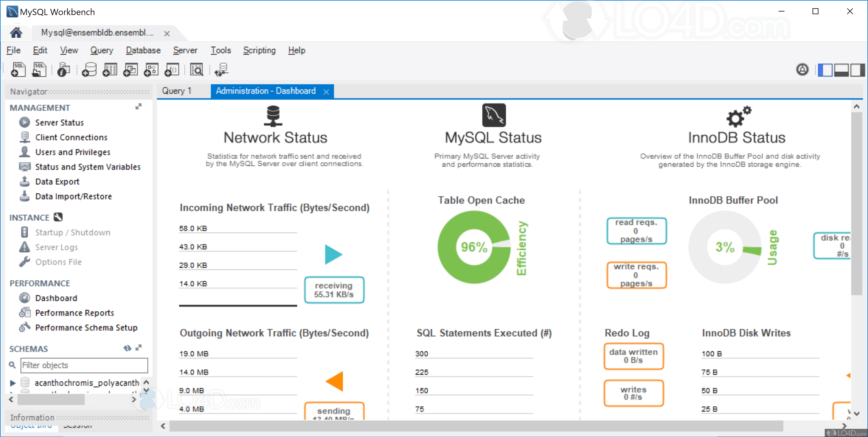This screenshot has width=868, height=437.
Task: Open Data Export from the Navigator
Action: pos(57,181)
